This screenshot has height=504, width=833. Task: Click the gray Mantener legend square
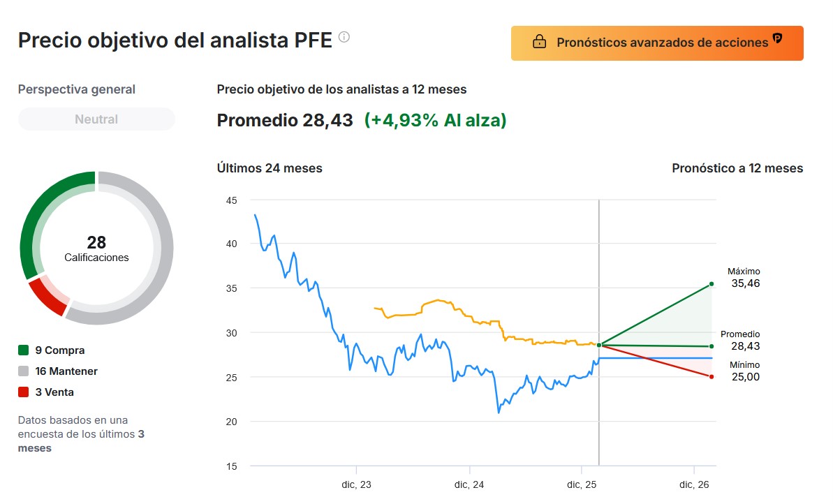[24, 371]
